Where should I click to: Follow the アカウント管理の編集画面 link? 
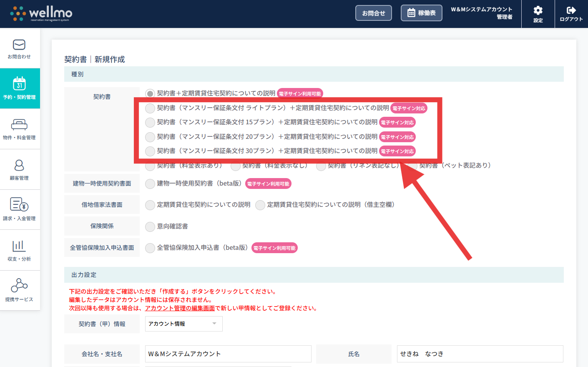(180, 308)
